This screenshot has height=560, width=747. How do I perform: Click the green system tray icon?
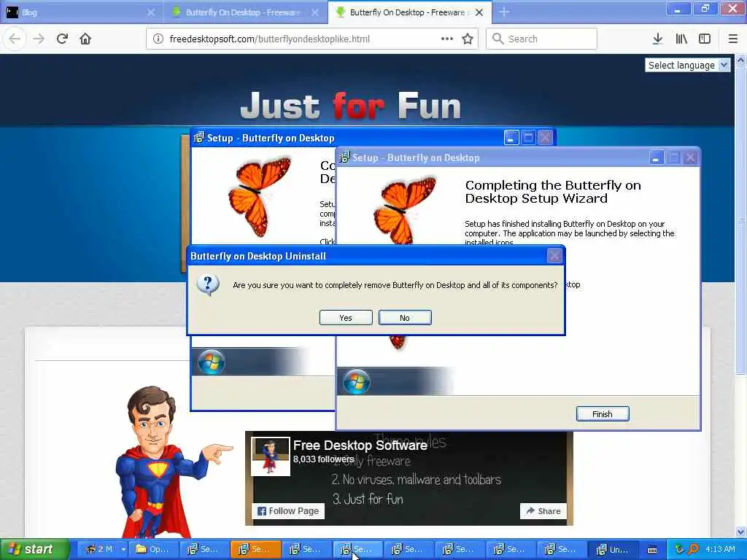[x=679, y=549]
